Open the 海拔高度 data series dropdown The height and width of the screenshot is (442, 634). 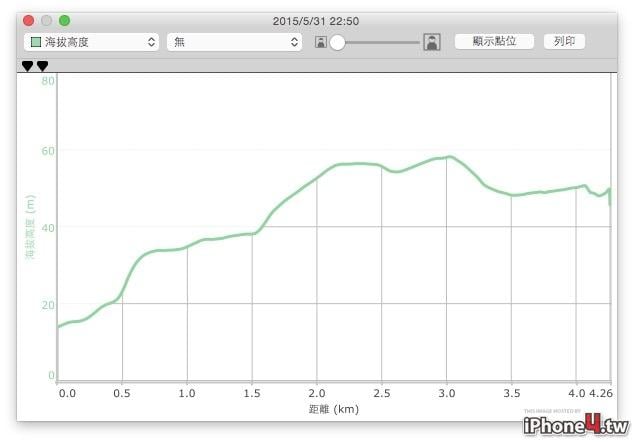pyautogui.click(x=91, y=42)
